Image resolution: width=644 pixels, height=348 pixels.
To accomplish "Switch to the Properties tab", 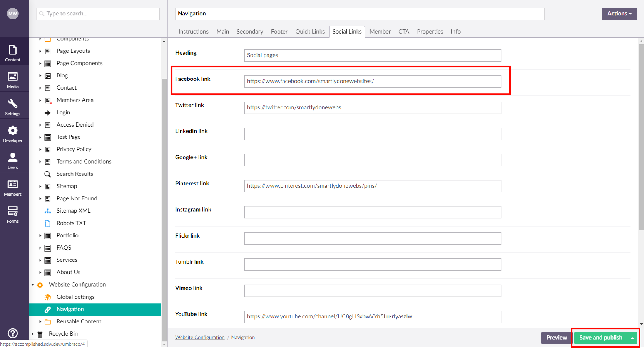I will pos(430,32).
